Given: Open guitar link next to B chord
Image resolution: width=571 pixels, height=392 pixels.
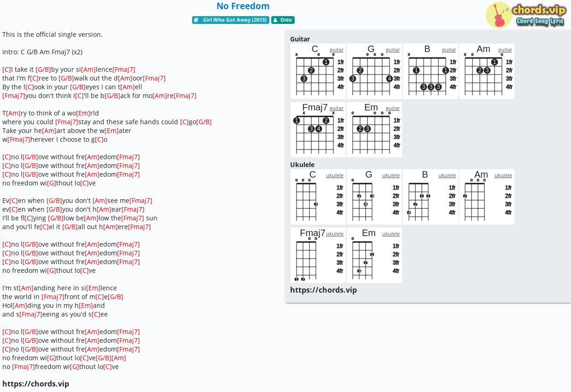Looking at the screenshot, I should [449, 50].
